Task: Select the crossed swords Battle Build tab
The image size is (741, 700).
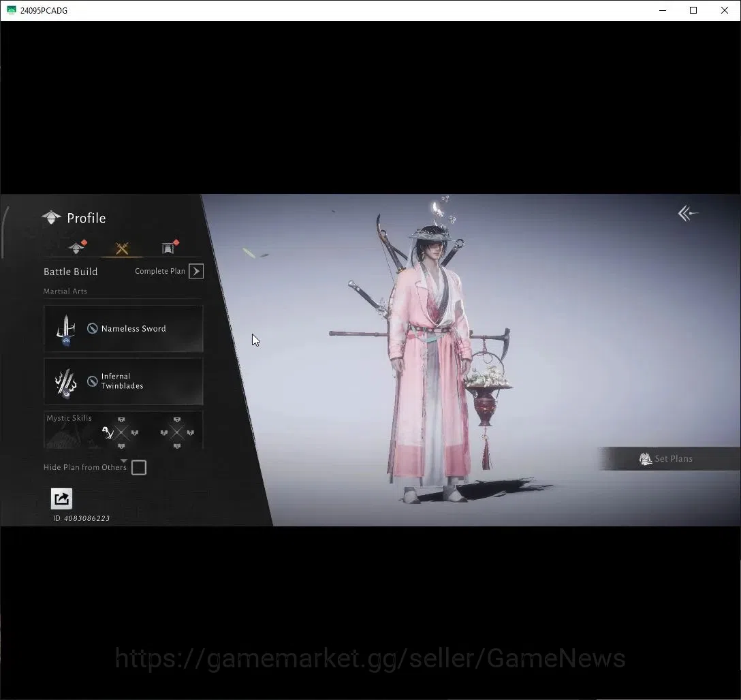Action: point(122,249)
